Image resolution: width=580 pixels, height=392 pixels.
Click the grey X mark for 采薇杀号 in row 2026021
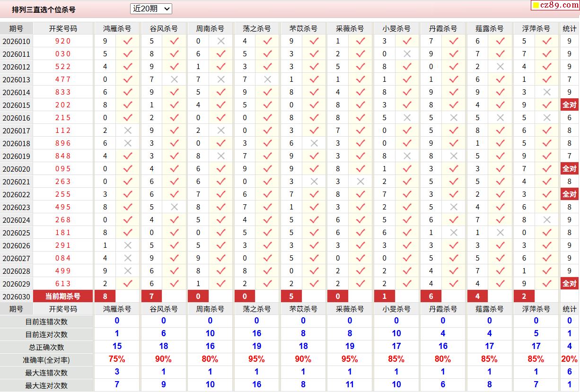[360, 182]
